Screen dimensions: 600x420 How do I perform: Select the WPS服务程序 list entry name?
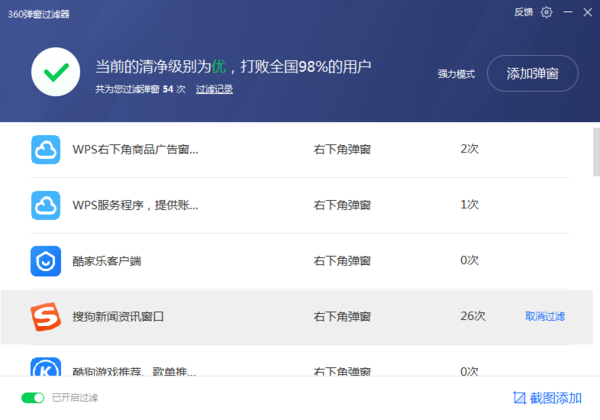click(135, 205)
